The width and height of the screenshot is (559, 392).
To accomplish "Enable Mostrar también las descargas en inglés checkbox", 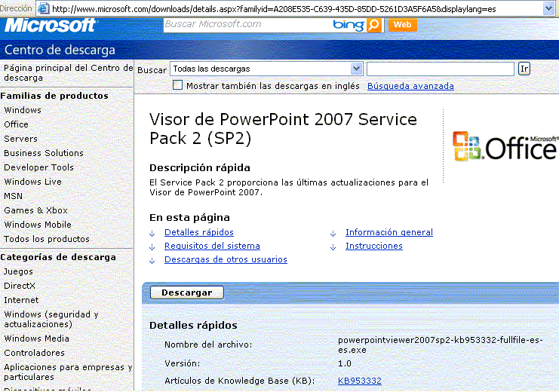I will [x=177, y=85].
